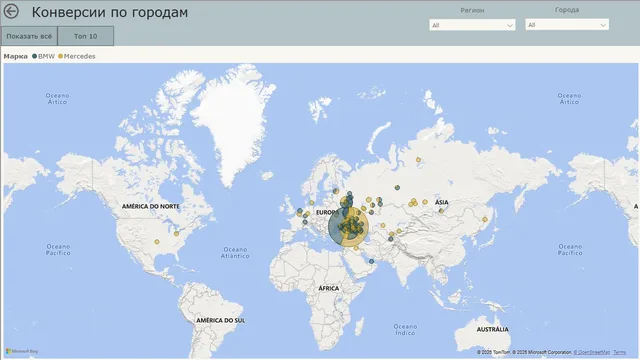
Task: Click the yellow data point in northern Siberia
Action: (418, 160)
